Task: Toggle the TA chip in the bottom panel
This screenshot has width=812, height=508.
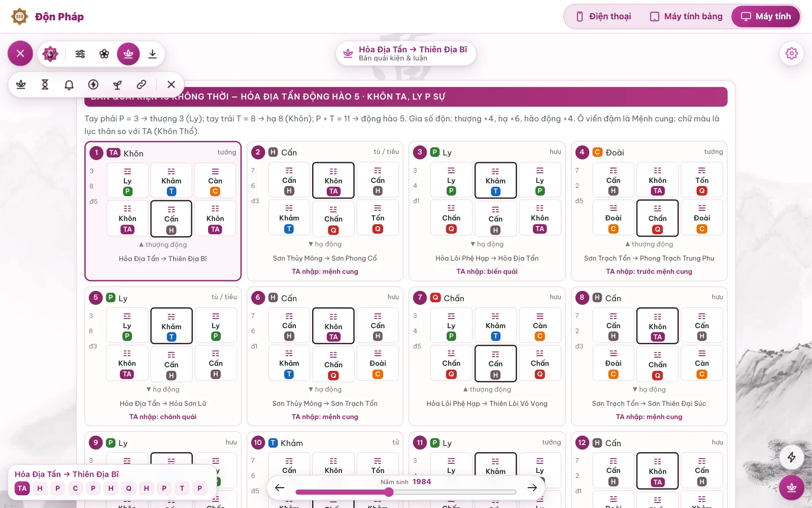Action: 22,488
